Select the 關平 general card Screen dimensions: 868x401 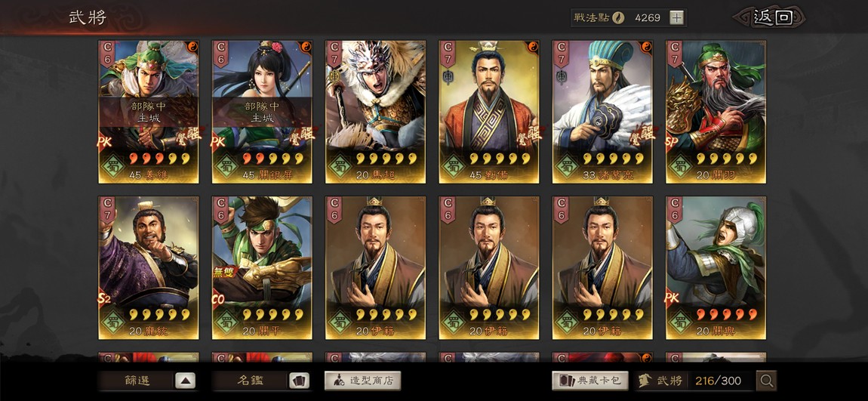(262, 267)
